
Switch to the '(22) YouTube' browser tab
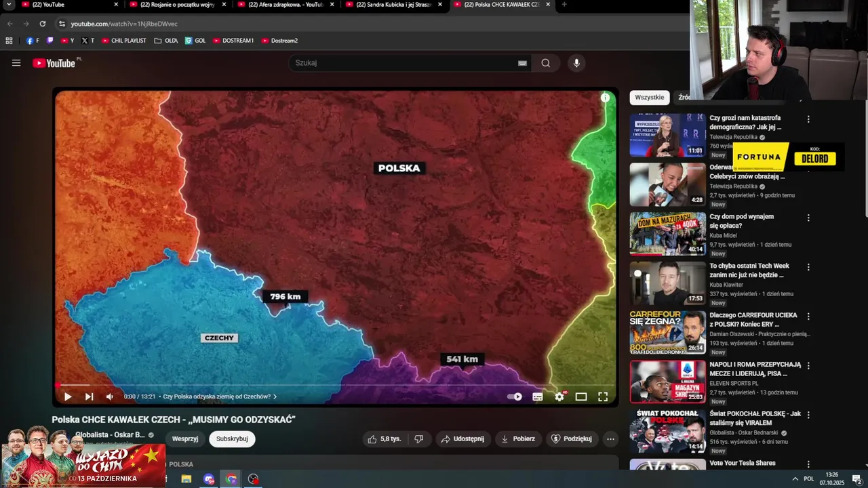pyautogui.click(x=67, y=5)
